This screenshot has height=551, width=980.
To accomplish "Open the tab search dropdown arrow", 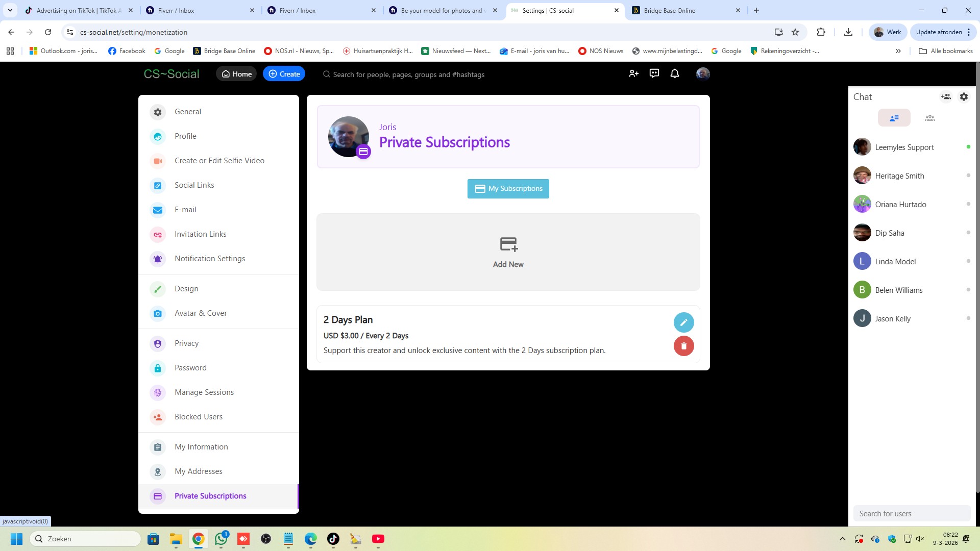I will coord(10,10).
